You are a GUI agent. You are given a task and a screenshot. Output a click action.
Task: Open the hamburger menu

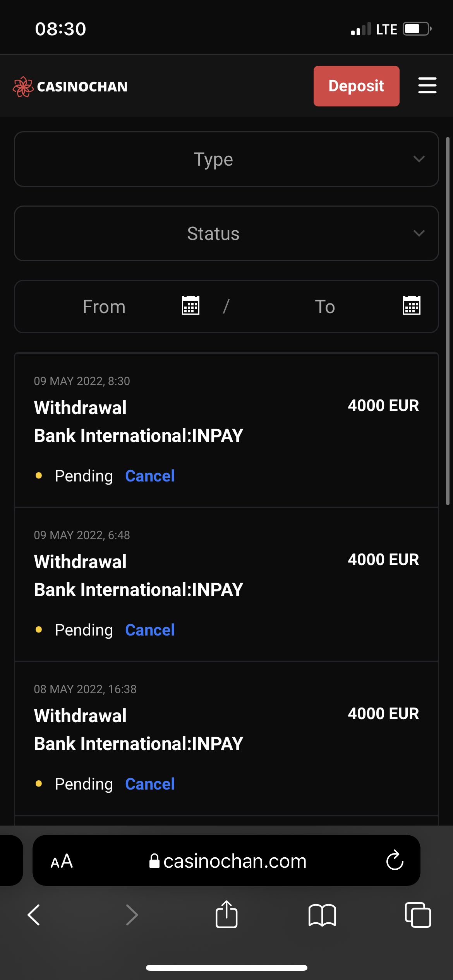pyautogui.click(x=427, y=86)
